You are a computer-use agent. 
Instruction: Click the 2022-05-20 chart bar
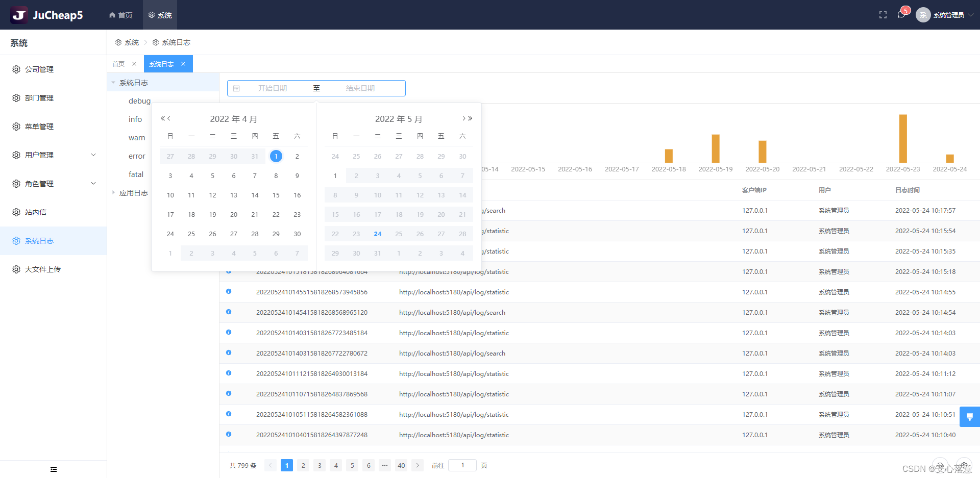(763, 152)
